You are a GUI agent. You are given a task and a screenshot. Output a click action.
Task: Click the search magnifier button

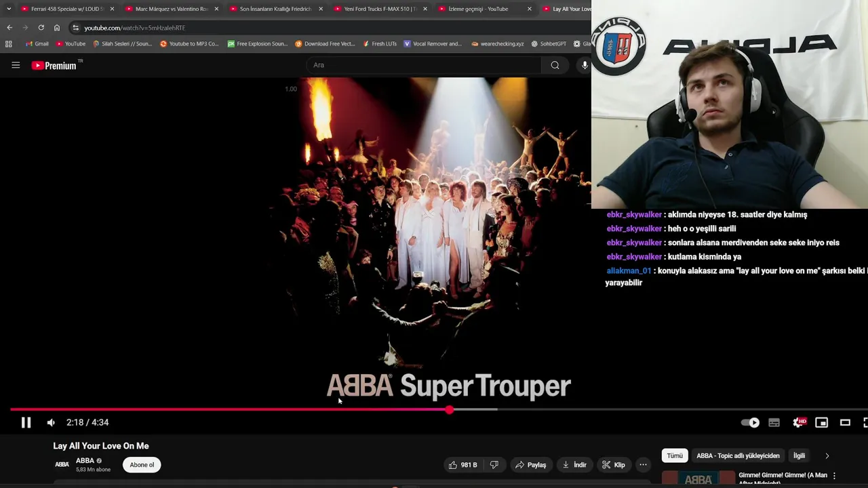pyautogui.click(x=555, y=65)
